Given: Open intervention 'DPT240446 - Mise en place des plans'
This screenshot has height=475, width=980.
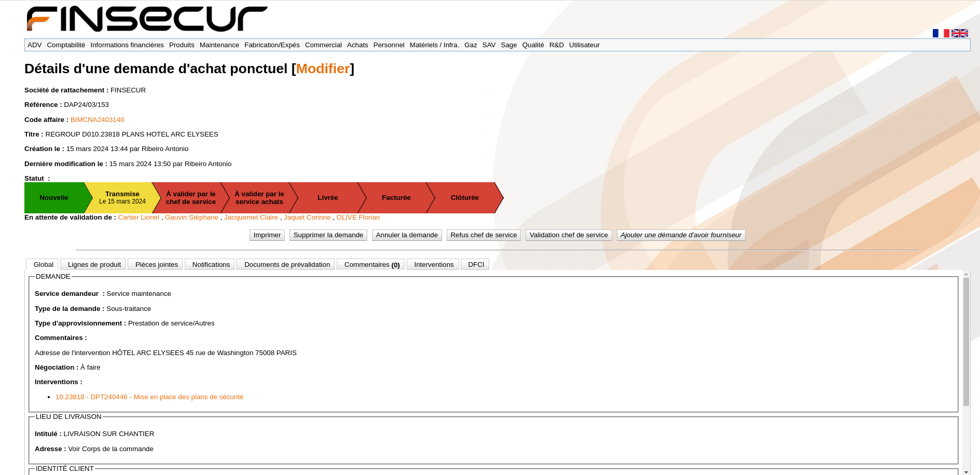Looking at the screenshot, I should pyautogui.click(x=149, y=397).
